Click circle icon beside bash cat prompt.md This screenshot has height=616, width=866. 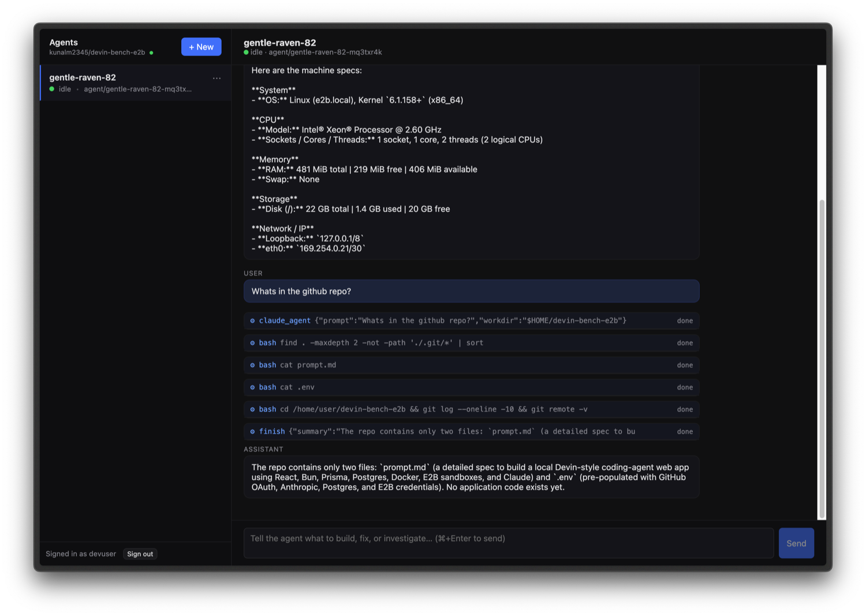(252, 365)
